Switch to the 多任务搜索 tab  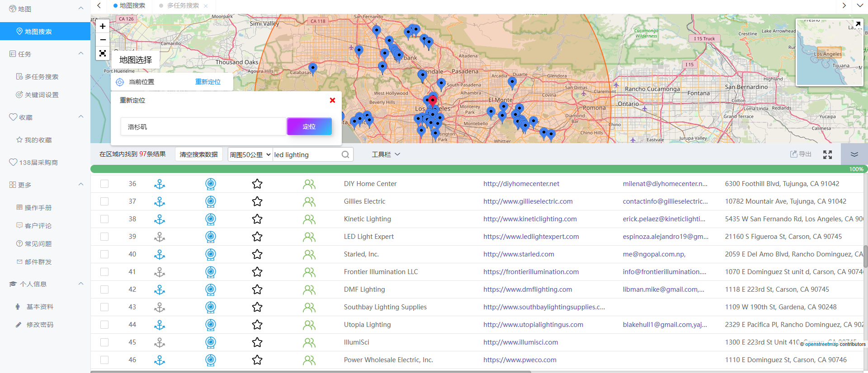click(x=183, y=5)
